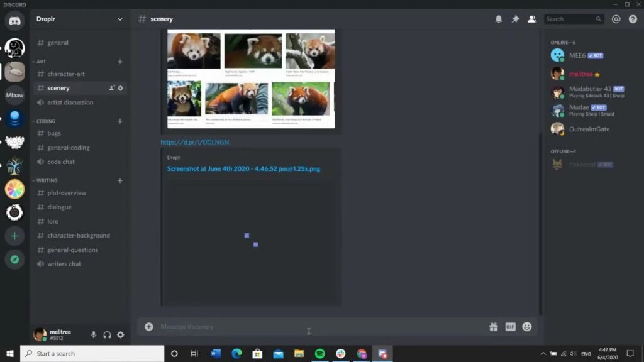Toggle the member list icon
The image size is (644, 362).
pyautogui.click(x=532, y=19)
